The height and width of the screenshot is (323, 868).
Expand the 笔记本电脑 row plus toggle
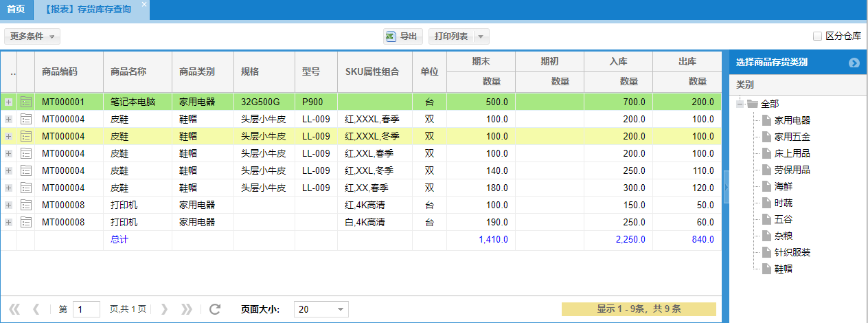point(9,102)
